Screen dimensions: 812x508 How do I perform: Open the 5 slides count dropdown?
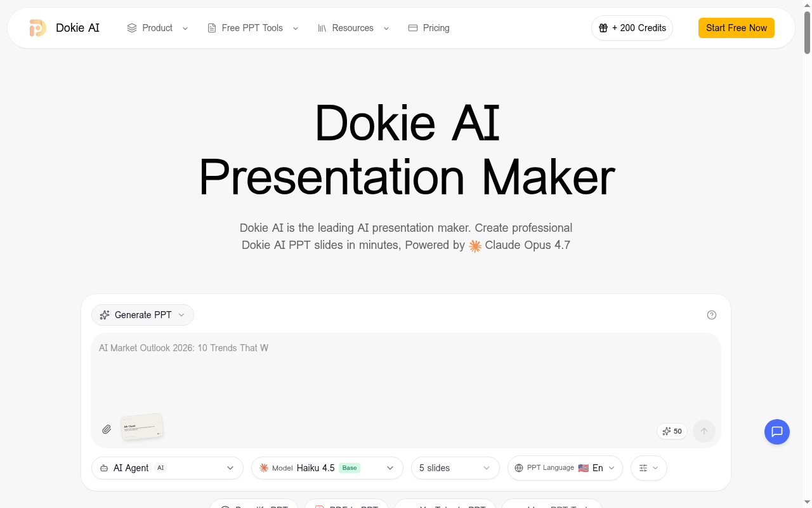tap(455, 468)
